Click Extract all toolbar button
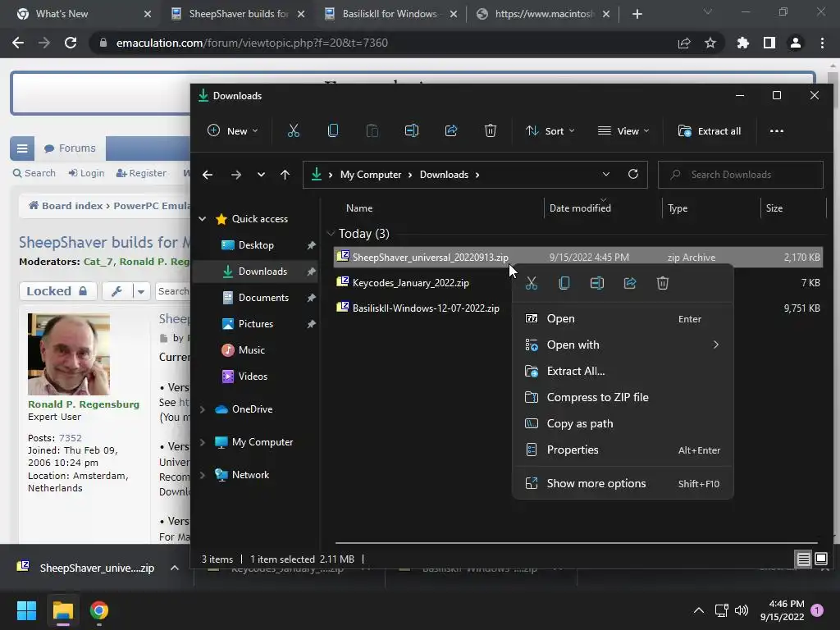The height and width of the screenshot is (630, 840). [710, 130]
